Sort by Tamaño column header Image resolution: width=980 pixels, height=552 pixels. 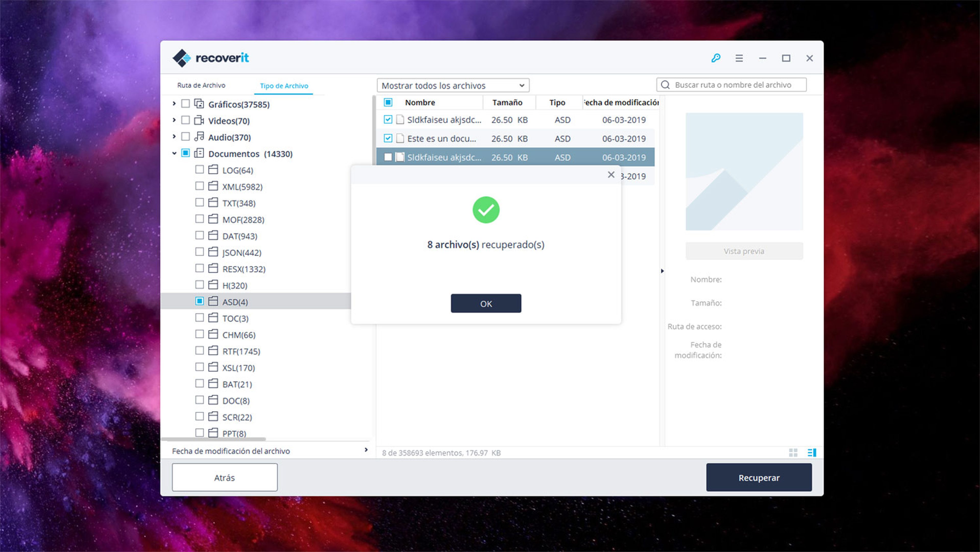click(507, 102)
